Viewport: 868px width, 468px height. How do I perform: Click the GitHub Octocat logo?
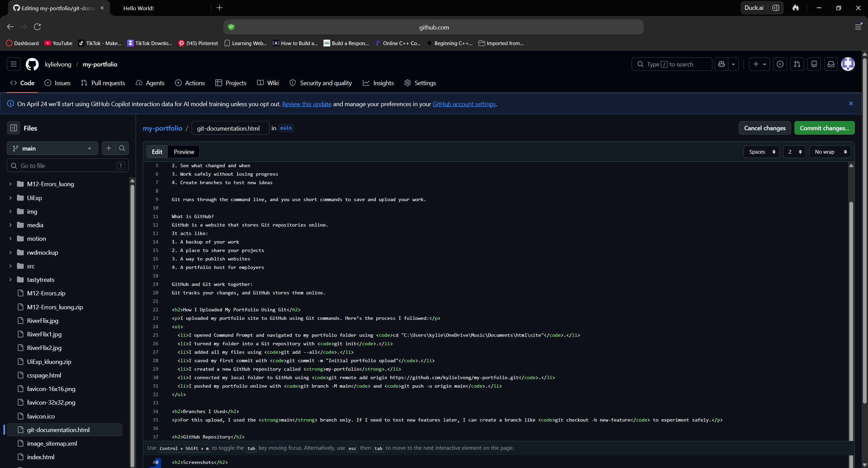(x=32, y=64)
